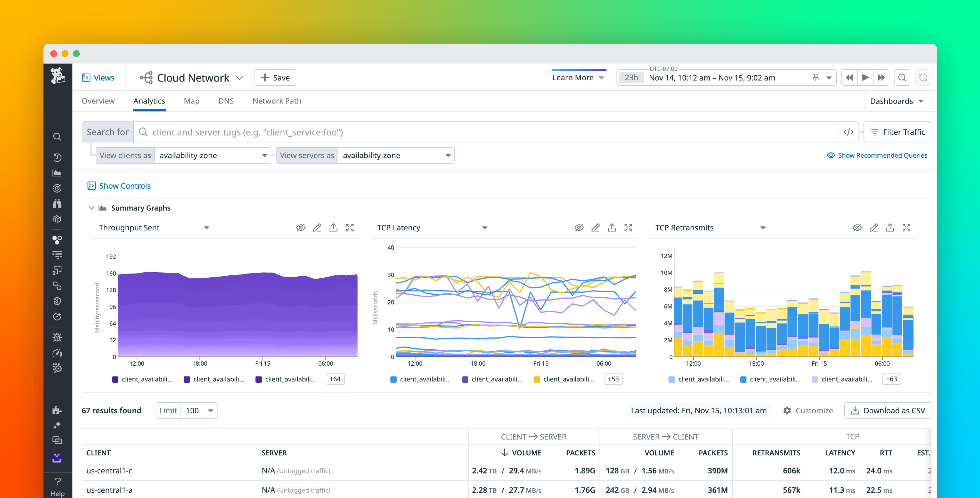Export the TCP Retransmits graph
Screen dimensions: 980x498
(x=890, y=227)
